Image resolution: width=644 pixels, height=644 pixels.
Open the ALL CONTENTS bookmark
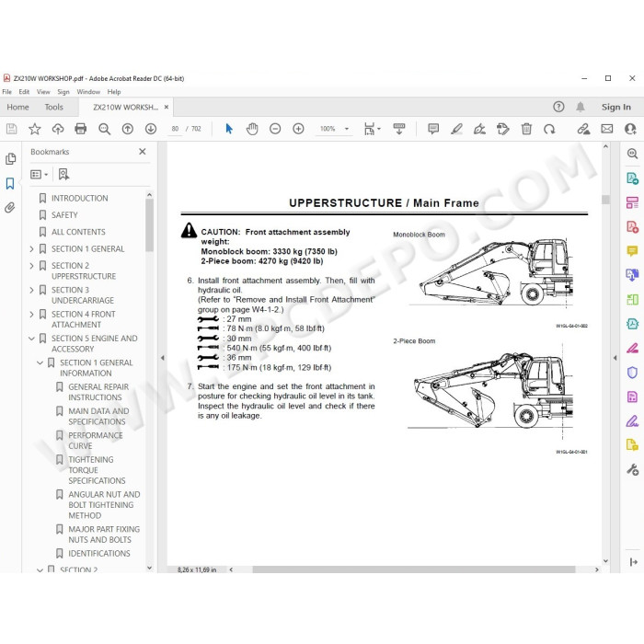(x=78, y=232)
